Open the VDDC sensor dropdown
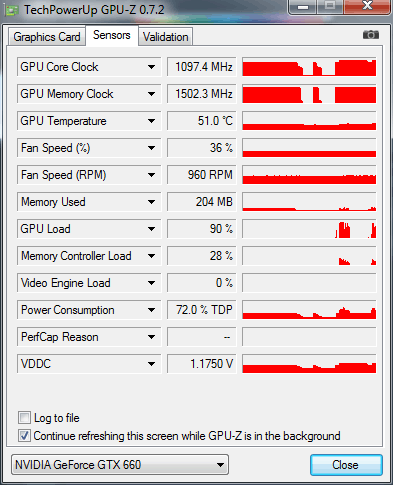This screenshot has width=393, height=485. (x=151, y=364)
